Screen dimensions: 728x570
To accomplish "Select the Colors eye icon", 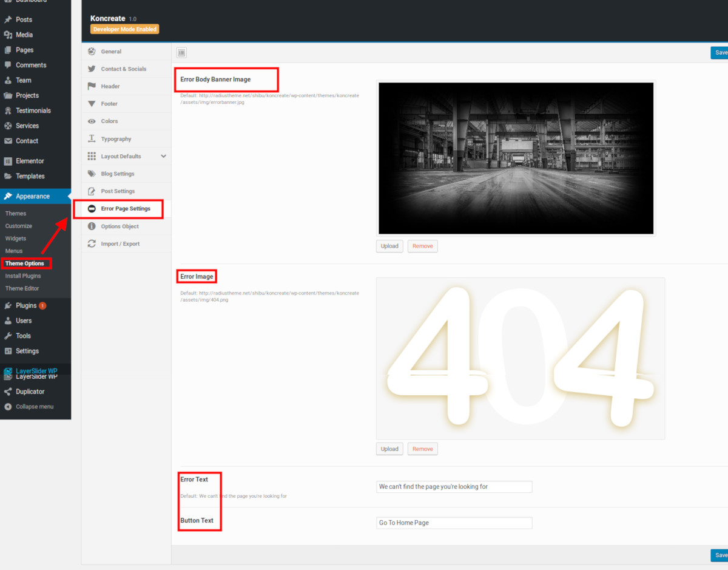I will click(x=92, y=121).
